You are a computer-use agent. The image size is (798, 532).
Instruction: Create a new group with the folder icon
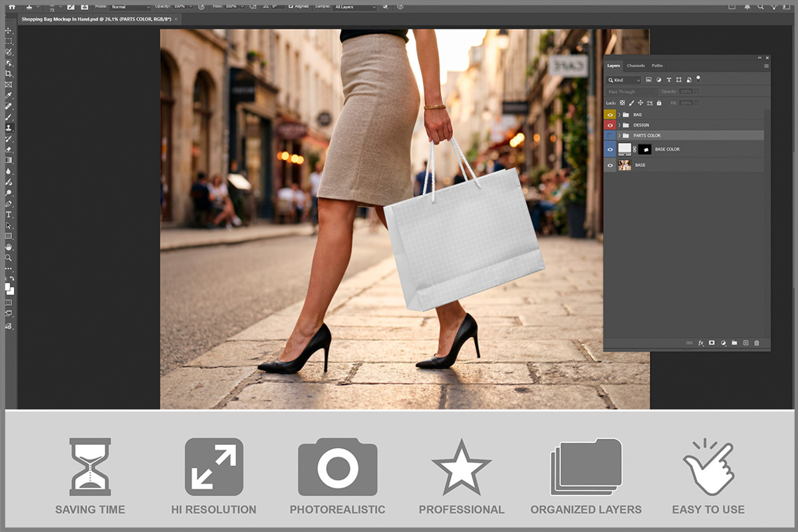tap(734, 342)
